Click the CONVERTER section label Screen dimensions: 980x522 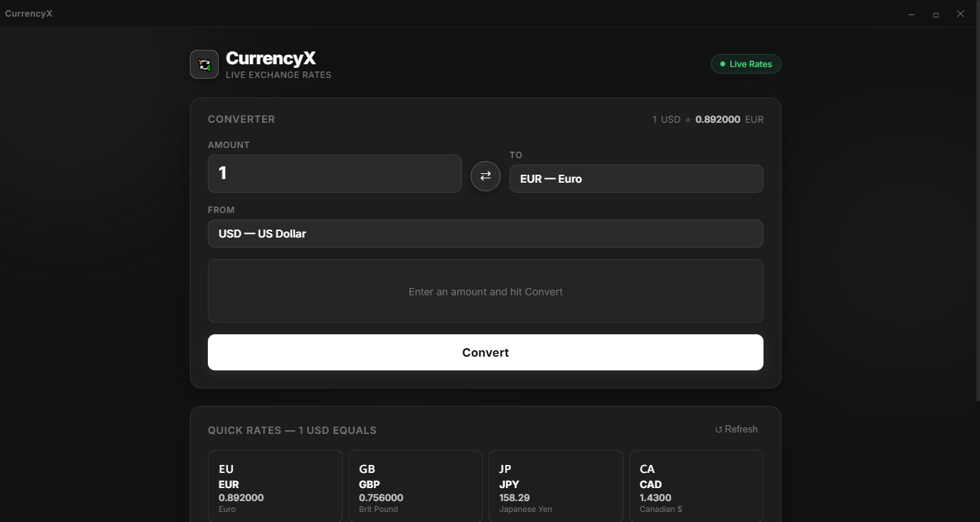coord(242,119)
